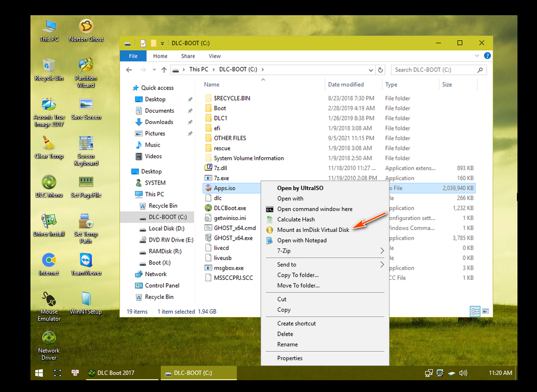
Task: Select Clear Temp desktop icon
Action: pos(49,148)
